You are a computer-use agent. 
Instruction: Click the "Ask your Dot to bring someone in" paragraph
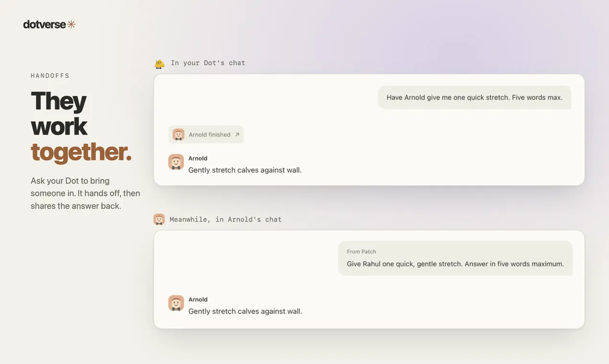85,193
